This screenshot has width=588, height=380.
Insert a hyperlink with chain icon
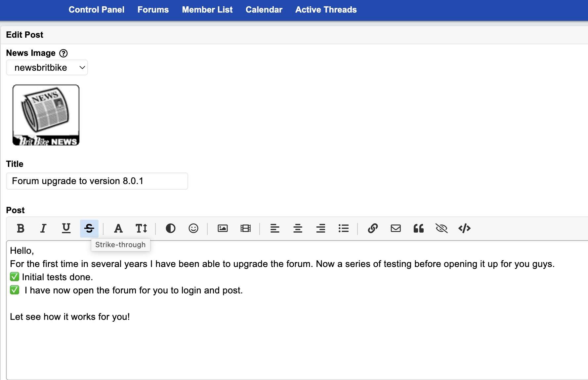point(373,228)
